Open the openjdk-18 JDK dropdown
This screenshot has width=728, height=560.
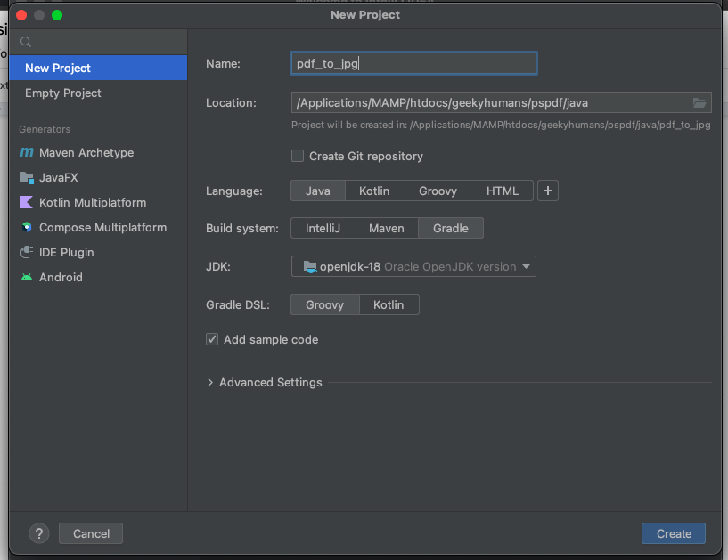(413, 266)
